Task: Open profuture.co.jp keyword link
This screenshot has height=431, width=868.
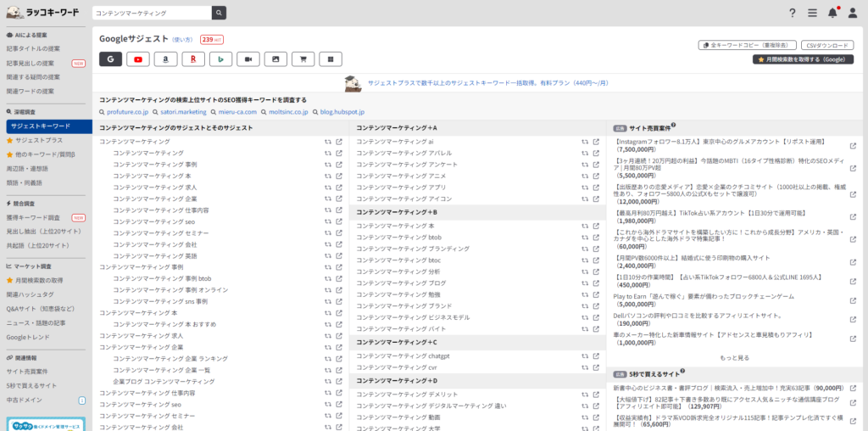Action: [127, 112]
